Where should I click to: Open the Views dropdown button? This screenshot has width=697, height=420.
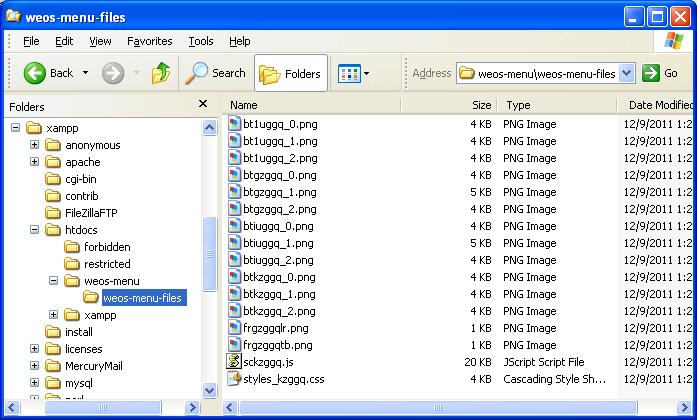354,73
